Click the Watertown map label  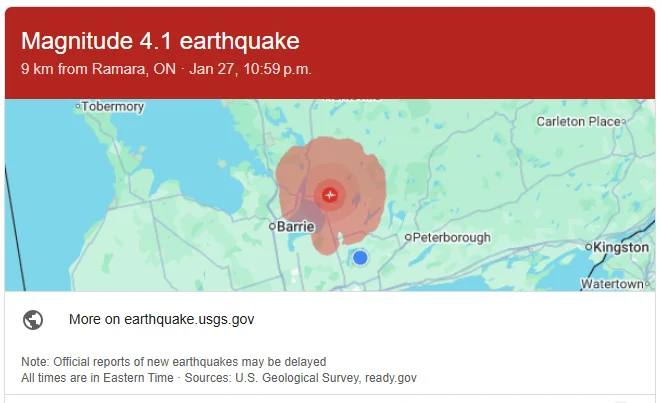pos(612,284)
